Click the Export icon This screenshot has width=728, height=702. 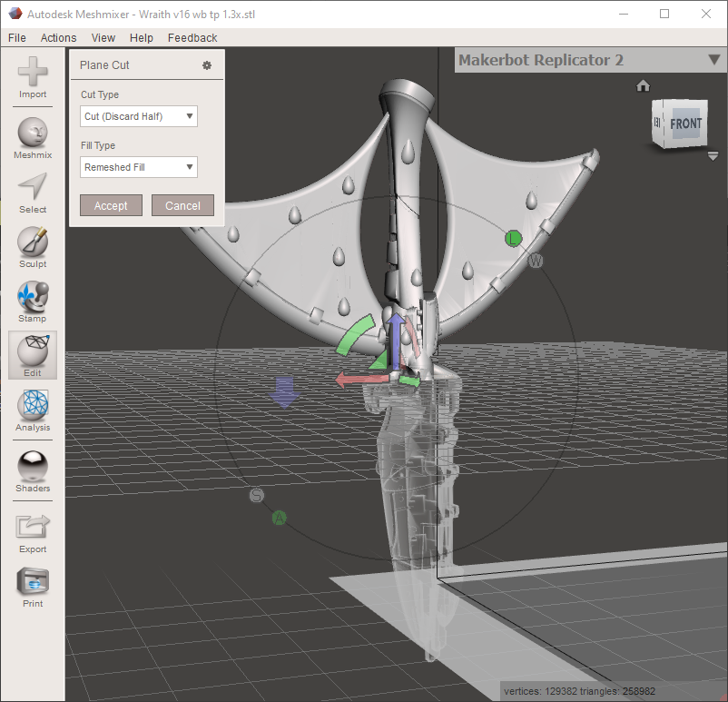32,525
